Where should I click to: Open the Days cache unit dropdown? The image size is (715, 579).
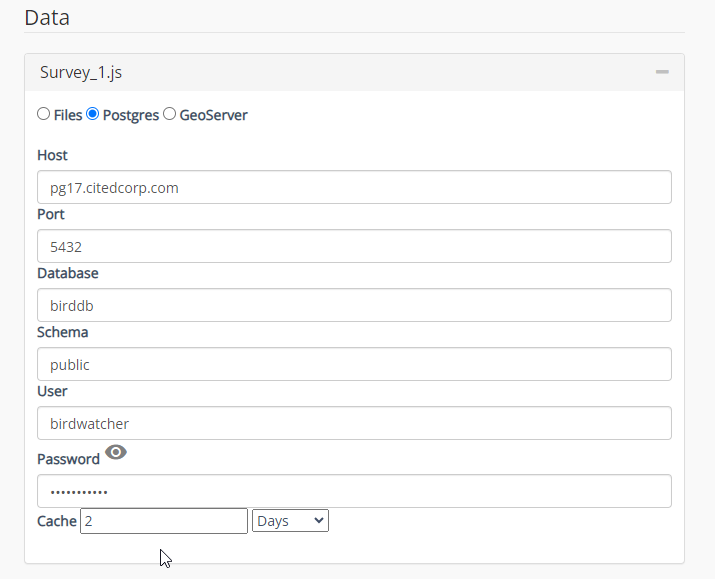pos(290,521)
